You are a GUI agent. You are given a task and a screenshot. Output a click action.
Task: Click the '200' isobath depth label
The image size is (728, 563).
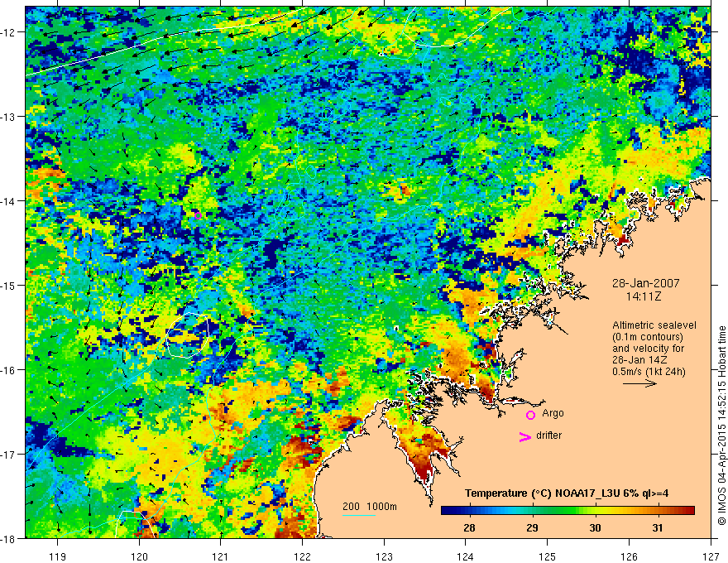pyautogui.click(x=351, y=507)
